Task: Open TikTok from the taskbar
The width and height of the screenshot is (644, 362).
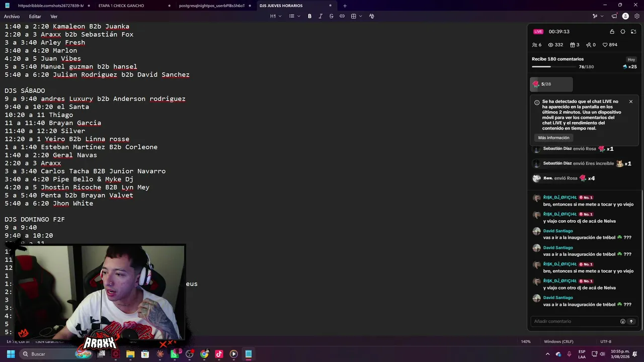Action: point(219,354)
